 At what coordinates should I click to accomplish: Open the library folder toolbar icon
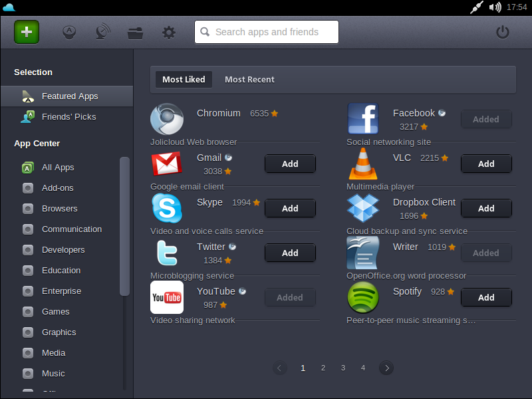[135, 32]
